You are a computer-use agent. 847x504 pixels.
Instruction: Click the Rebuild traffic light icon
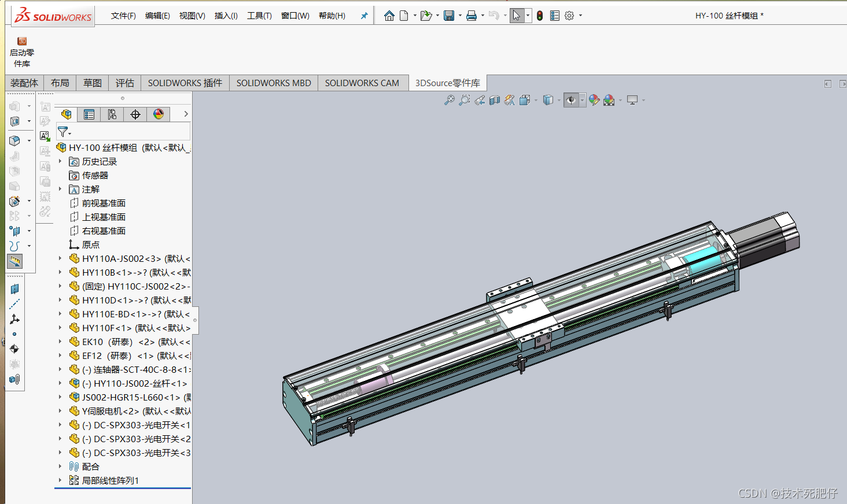point(540,16)
